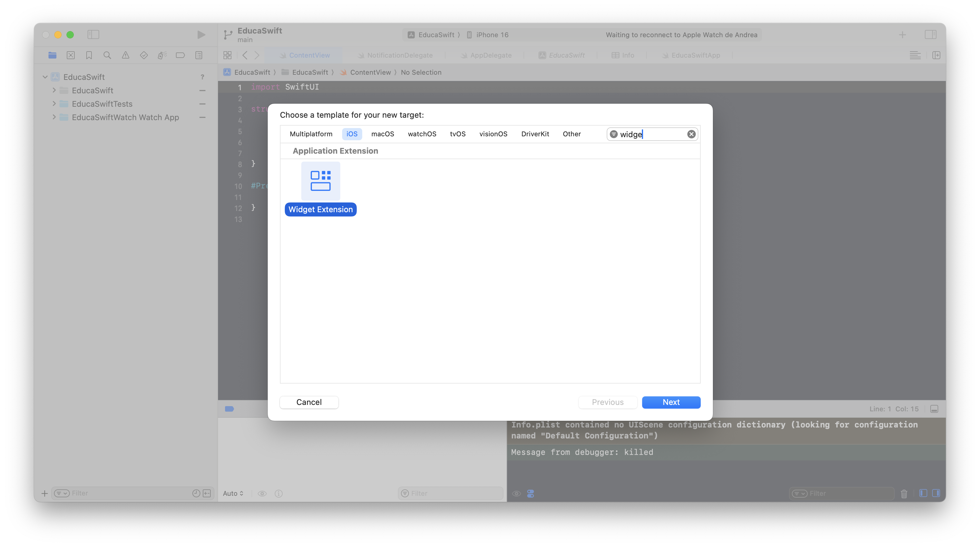Toggle the console pane
This screenshot has height=547, width=980.
[936, 493]
